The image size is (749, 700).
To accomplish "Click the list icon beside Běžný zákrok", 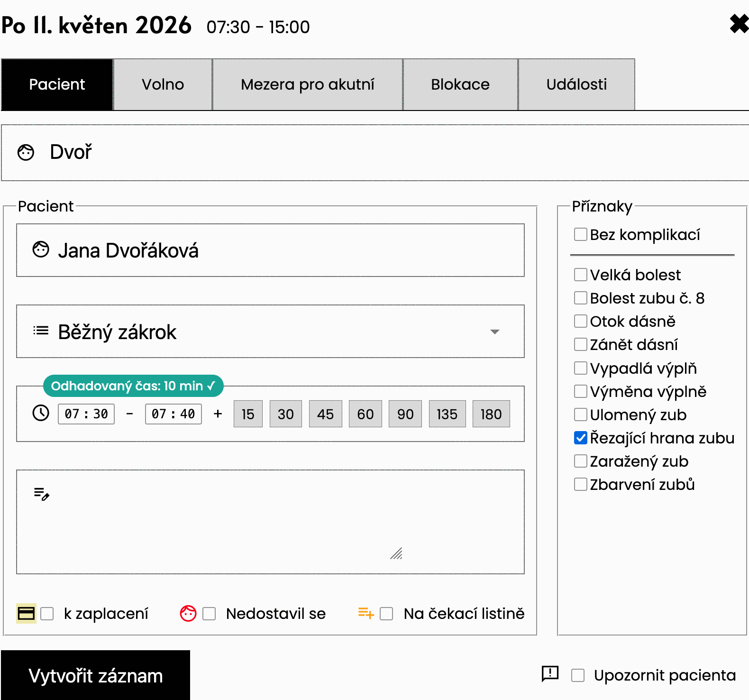I will [x=41, y=331].
